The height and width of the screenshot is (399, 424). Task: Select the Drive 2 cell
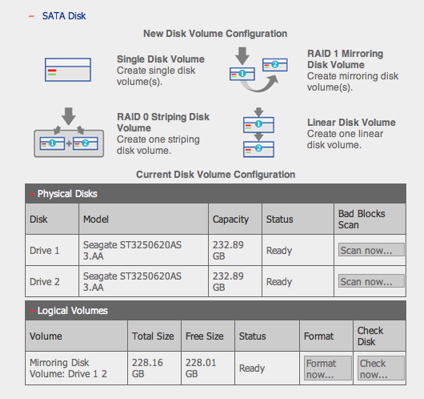(52, 282)
